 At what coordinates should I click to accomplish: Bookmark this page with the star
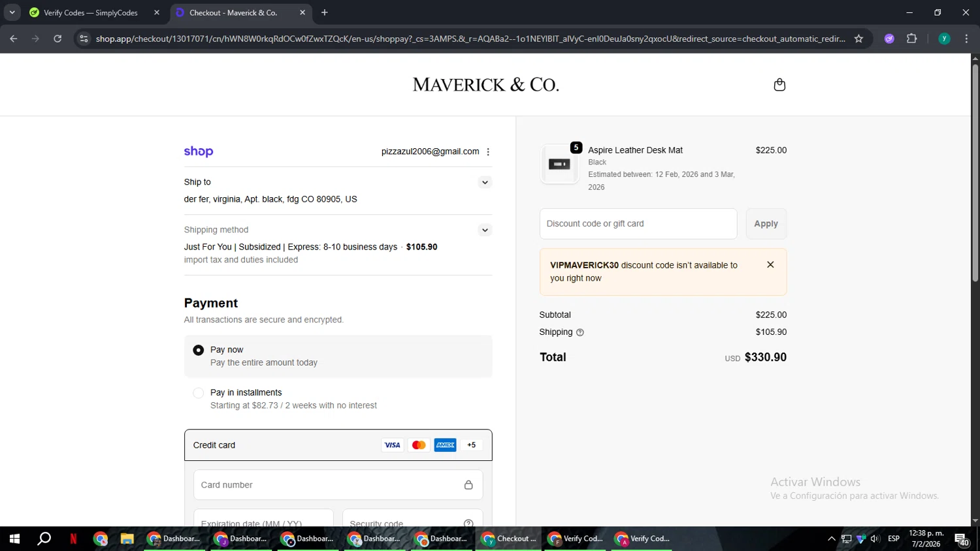point(858,39)
